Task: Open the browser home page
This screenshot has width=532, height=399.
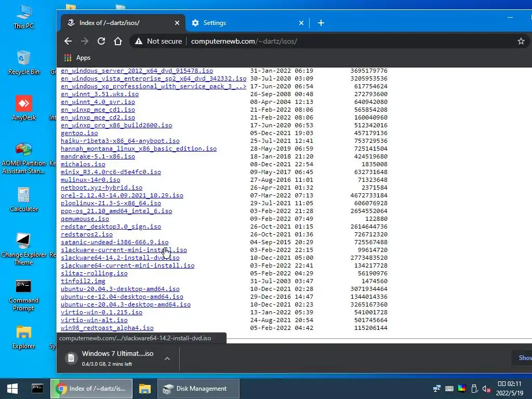Action: 118,41
